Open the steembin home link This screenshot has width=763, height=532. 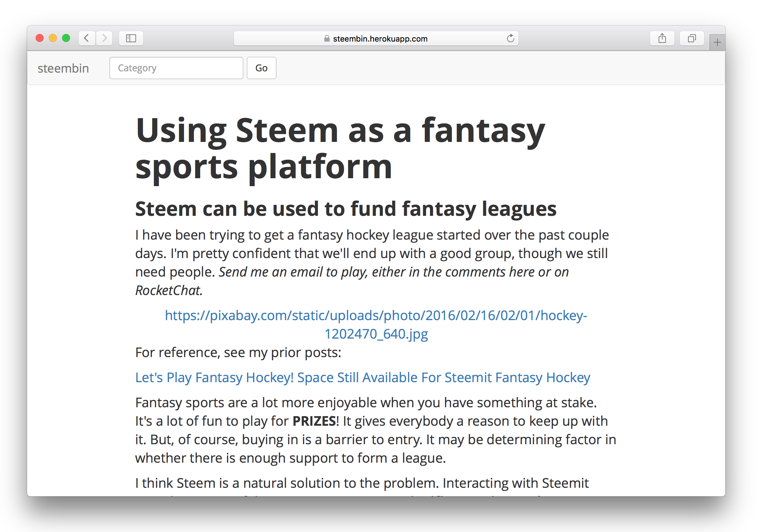tap(63, 68)
